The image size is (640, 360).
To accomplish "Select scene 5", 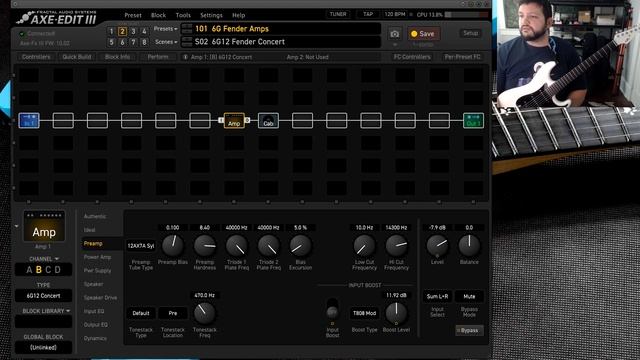I will pyautogui.click(x=111, y=42).
